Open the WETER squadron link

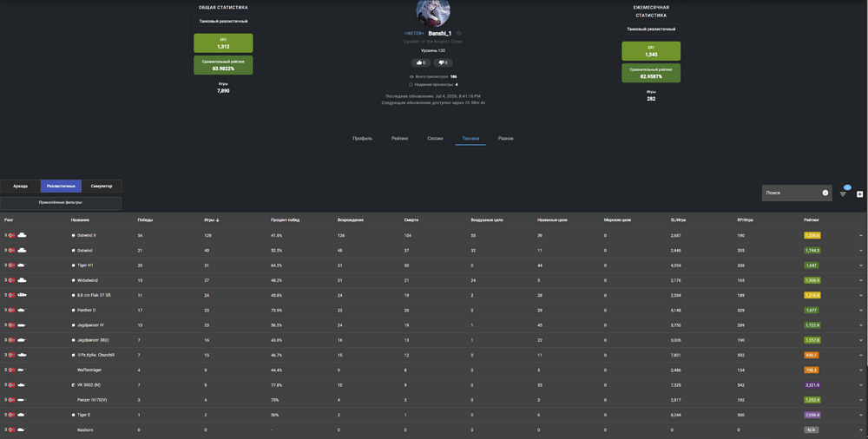(414, 33)
